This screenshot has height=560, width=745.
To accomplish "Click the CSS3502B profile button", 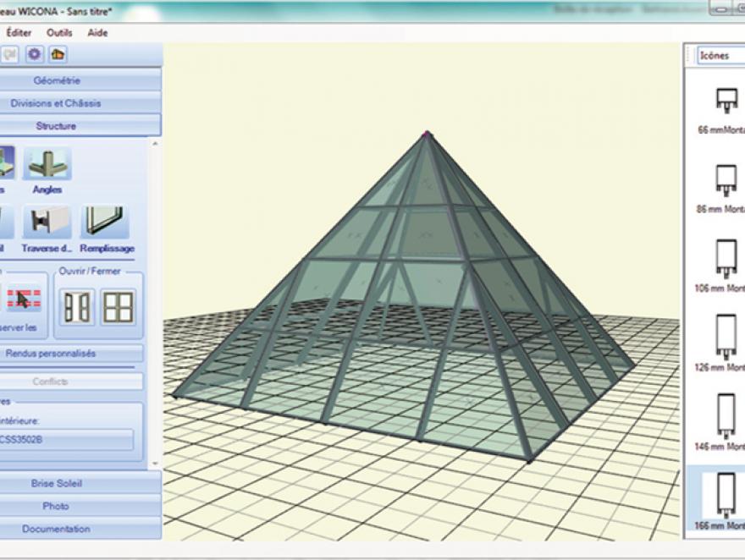I will 66,440.
